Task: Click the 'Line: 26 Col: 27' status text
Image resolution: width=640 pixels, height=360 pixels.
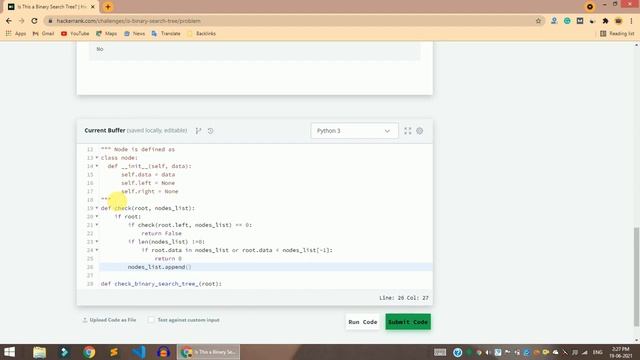Action: 404,298
